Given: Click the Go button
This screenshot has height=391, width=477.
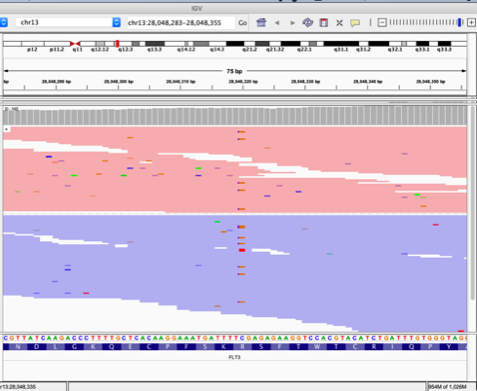Looking at the screenshot, I should 242,23.
